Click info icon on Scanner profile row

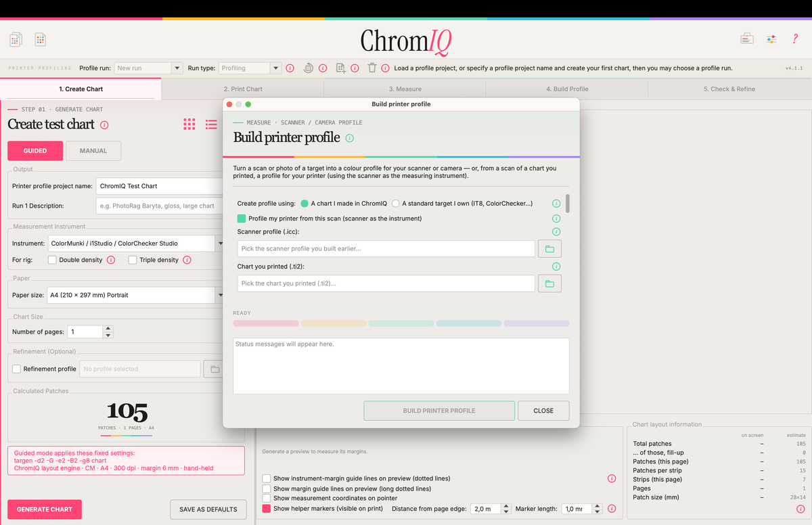click(556, 232)
